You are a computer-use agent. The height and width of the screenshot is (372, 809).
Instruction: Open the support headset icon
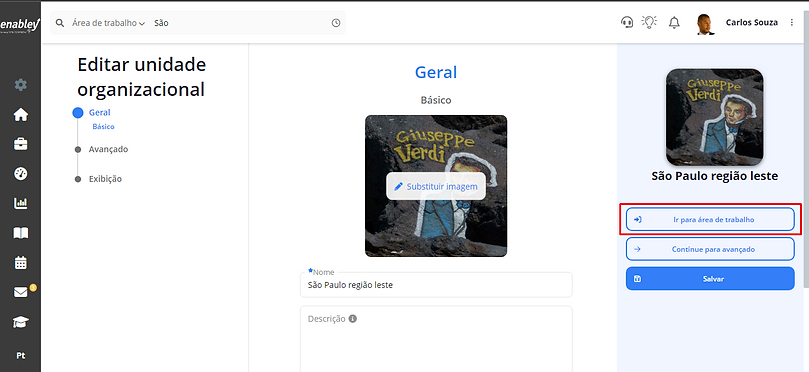click(627, 22)
